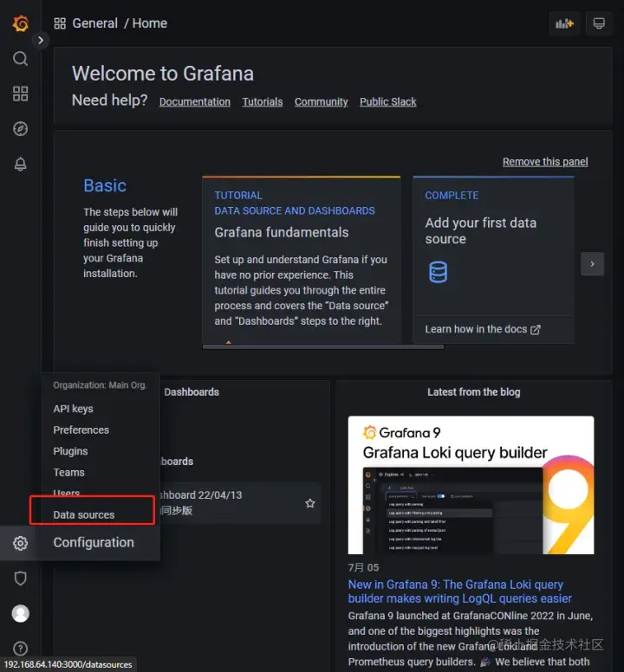Select Plugins in Configuration menu

[70, 451]
